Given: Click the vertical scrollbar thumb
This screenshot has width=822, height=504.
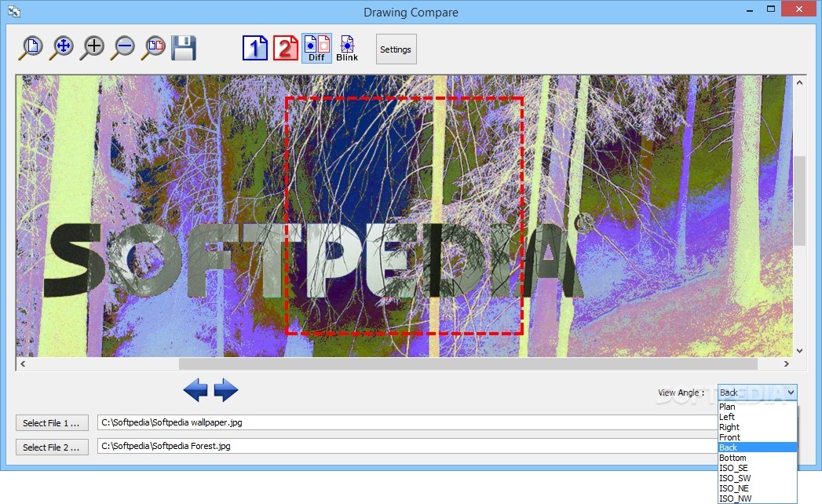Looking at the screenshot, I should (x=799, y=200).
